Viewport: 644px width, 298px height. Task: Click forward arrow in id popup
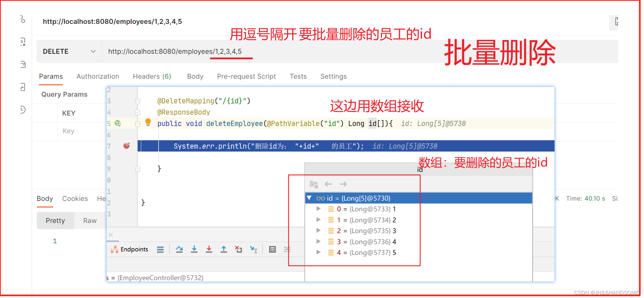coord(343,184)
